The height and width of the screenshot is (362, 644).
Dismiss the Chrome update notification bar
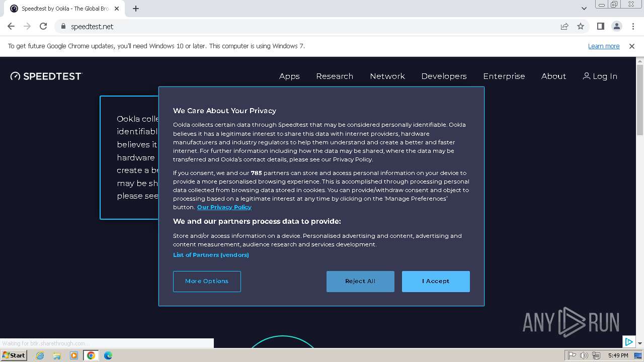pyautogui.click(x=632, y=46)
